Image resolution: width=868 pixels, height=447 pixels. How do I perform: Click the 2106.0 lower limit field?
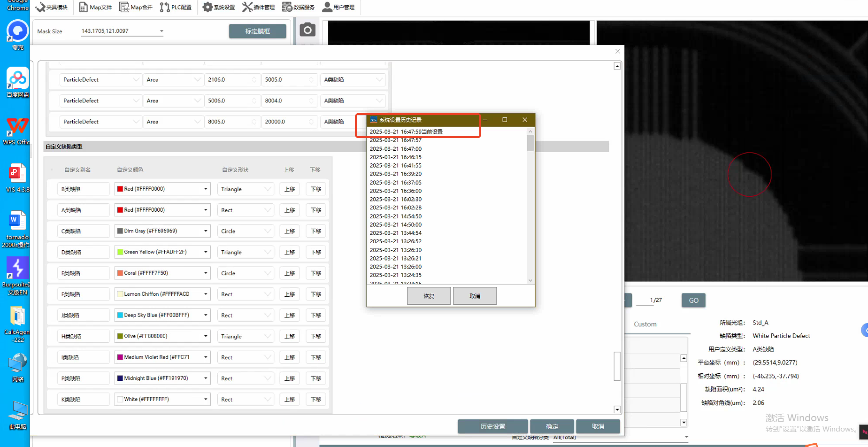point(232,80)
